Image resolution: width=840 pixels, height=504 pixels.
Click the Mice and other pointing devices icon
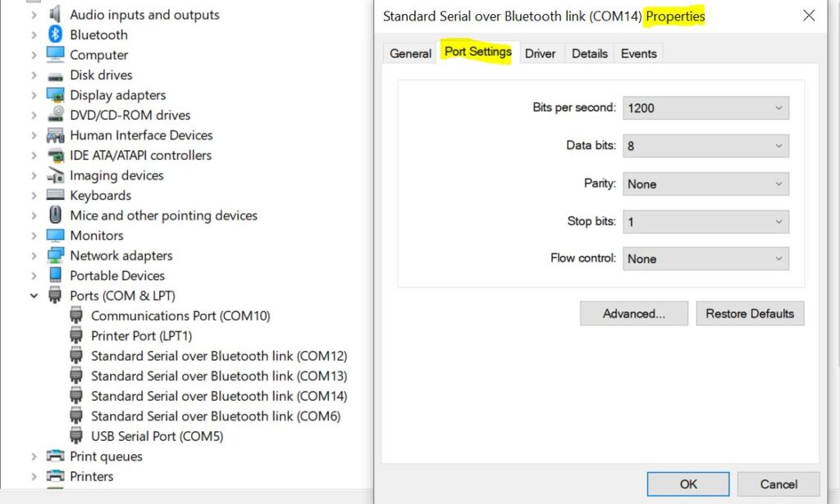pyautogui.click(x=55, y=216)
